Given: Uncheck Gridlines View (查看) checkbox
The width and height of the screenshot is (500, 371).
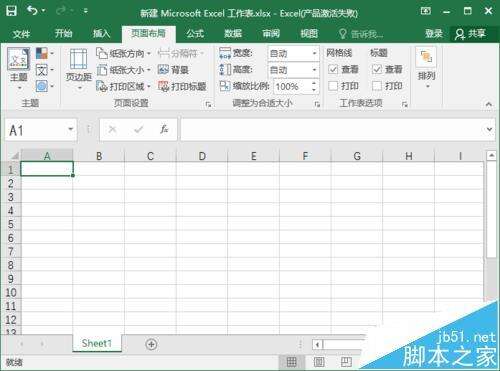Looking at the screenshot, I should coord(333,69).
